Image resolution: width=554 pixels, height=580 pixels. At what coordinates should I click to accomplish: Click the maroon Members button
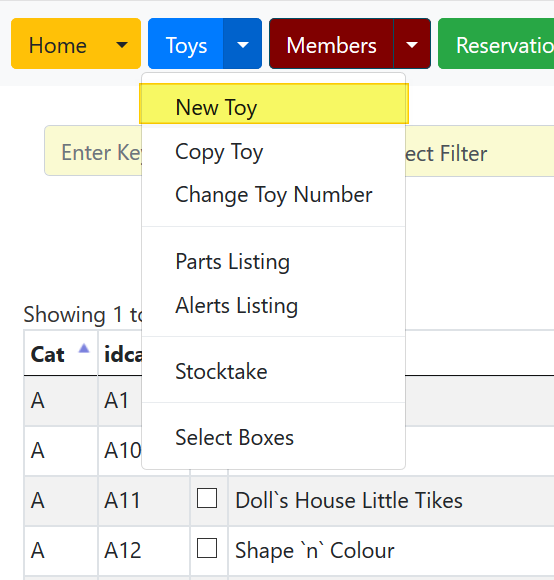332,44
